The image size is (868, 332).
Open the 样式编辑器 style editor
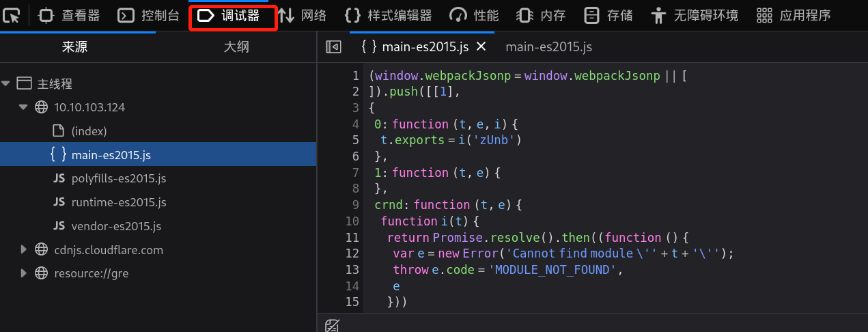coord(389,15)
